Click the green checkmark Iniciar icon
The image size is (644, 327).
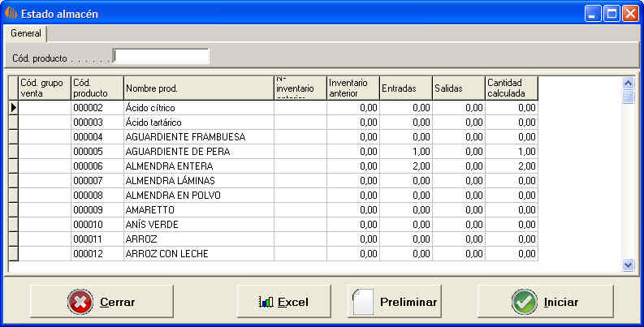[x=525, y=302]
